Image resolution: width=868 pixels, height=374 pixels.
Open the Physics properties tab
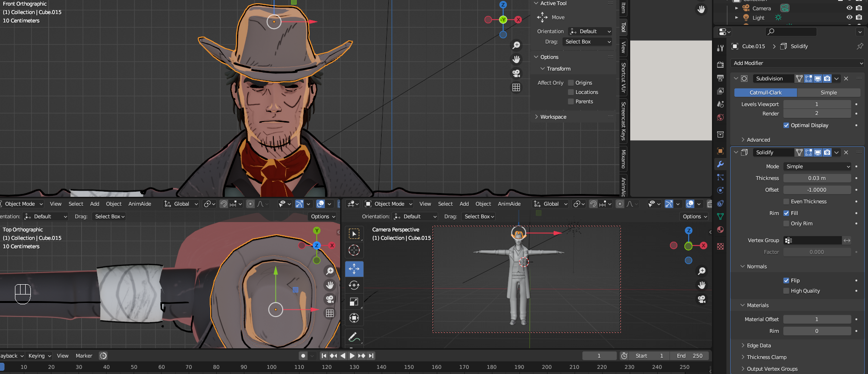coord(720,190)
